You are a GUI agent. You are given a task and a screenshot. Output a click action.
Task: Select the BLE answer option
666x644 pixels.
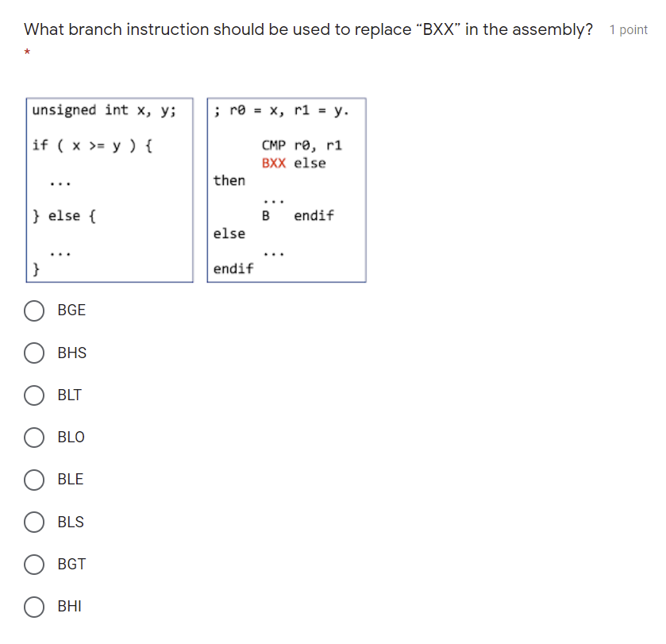(34, 480)
